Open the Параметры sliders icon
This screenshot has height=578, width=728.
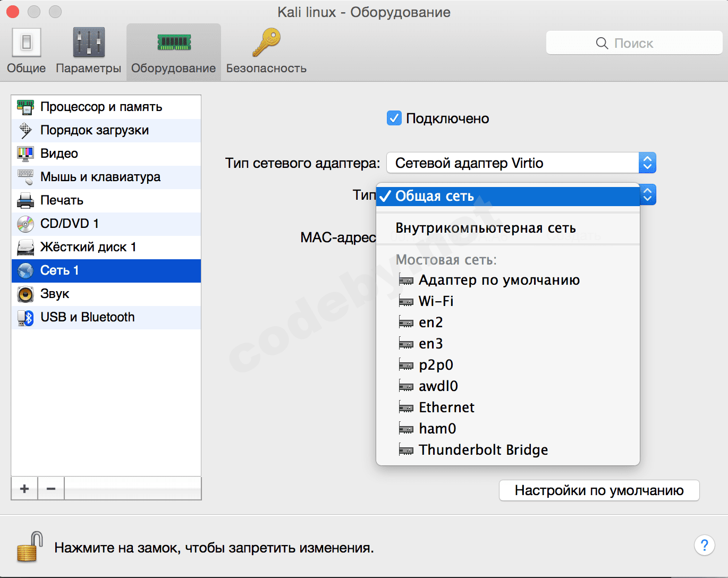[88, 43]
